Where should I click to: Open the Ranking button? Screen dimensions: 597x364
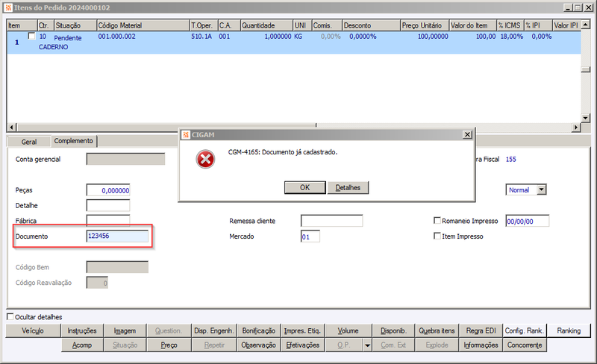(569, 331)
